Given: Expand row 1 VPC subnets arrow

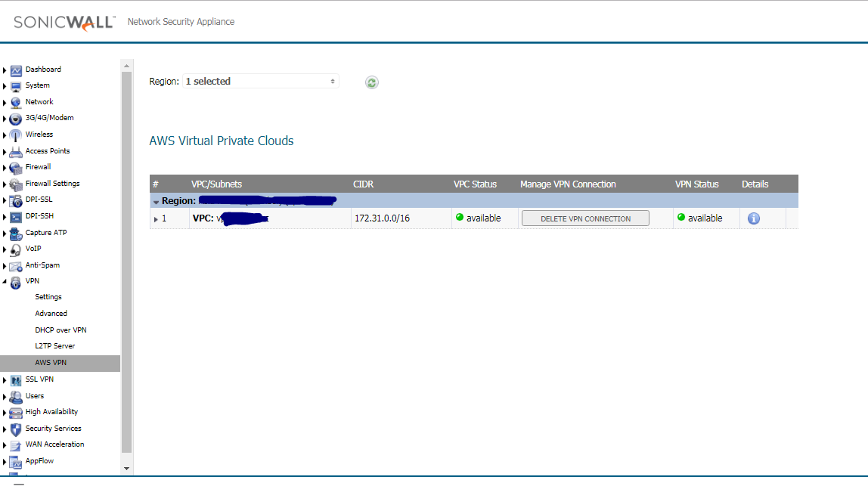Looking at the screenshot, I should (157, 219).
